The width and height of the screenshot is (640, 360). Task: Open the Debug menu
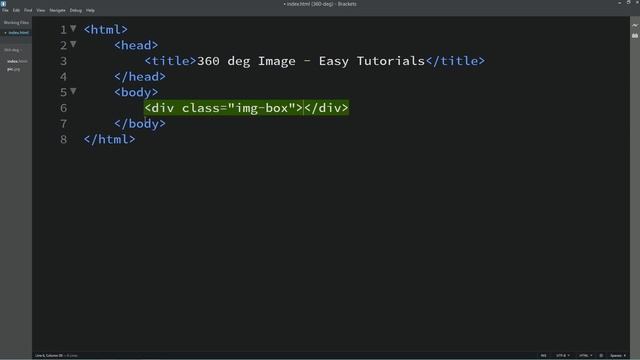coord(76,10)
